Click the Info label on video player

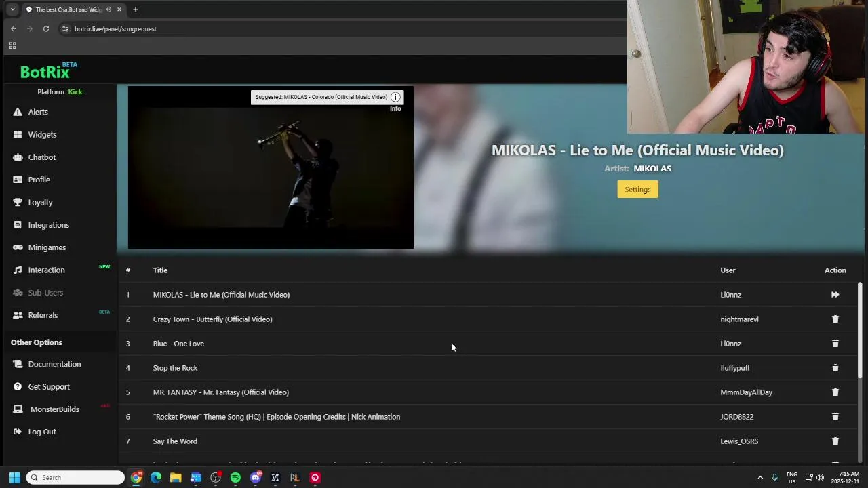pyautogui.click(x=395, y=108)
